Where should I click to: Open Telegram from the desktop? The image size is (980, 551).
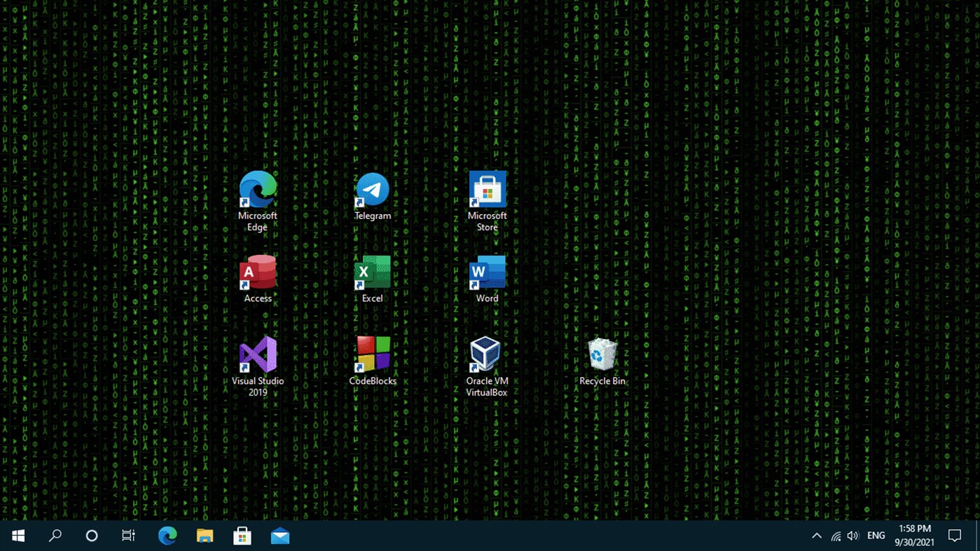coord(372,189)
